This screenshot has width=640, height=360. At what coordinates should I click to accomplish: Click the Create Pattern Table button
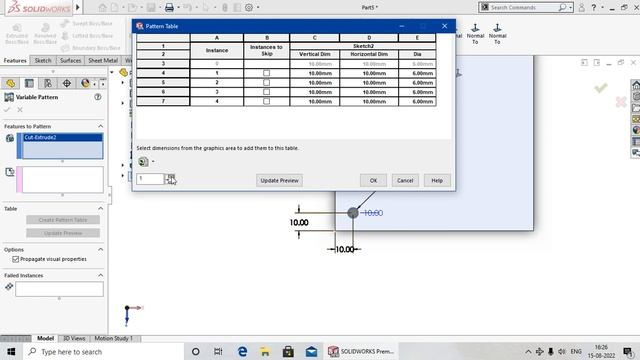63,220
